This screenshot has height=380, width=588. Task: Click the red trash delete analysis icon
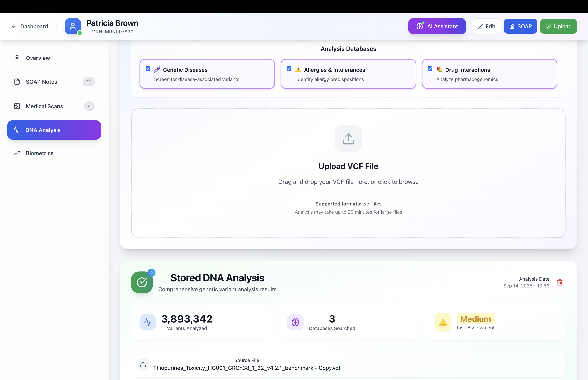click(559, 282)
